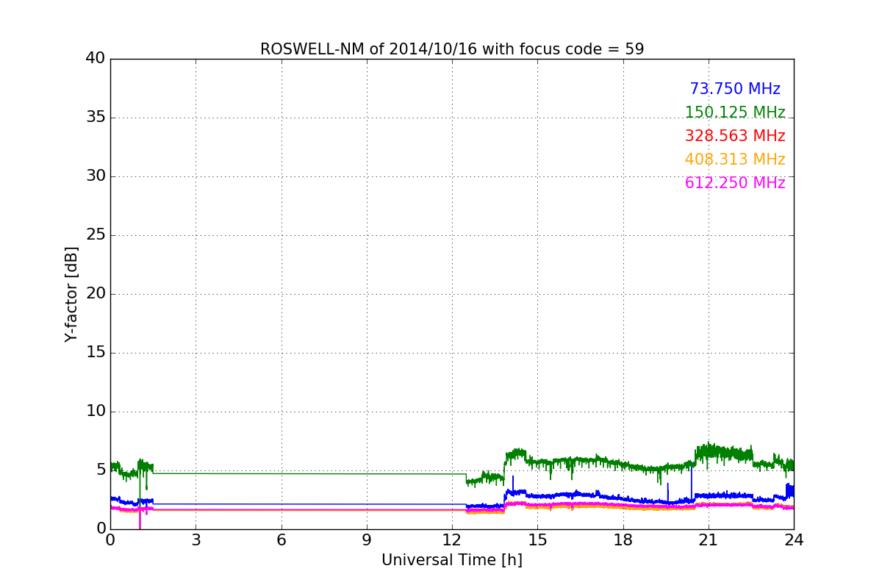Click the y-axis tick label 40

click(96, 59)
